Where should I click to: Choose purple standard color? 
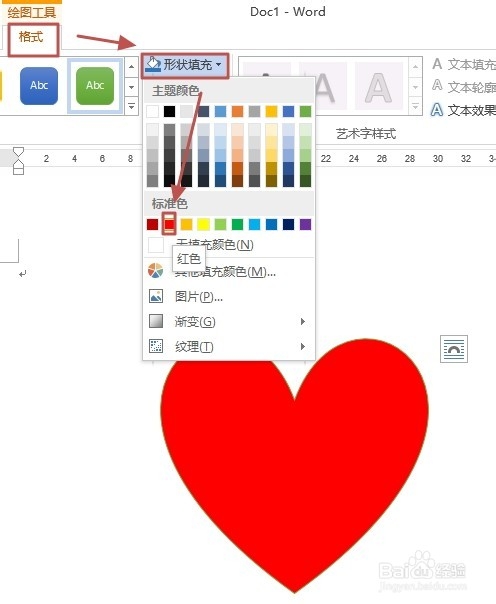pyautogui.click(x=305, y=224)
